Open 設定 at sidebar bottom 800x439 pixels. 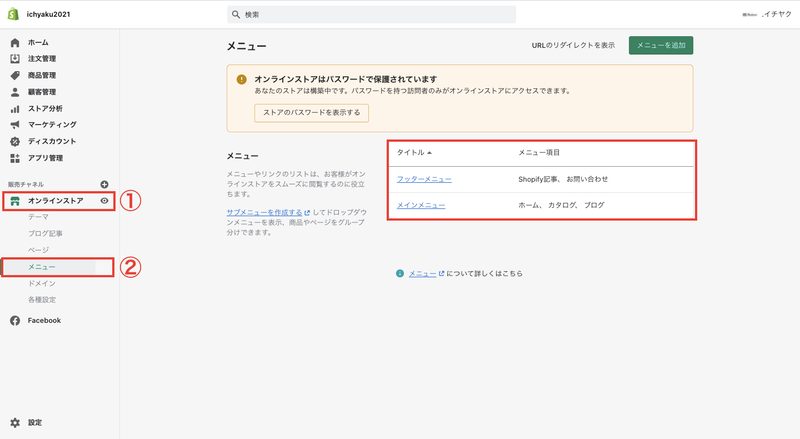pyautogui.click(x=35, y=423)
